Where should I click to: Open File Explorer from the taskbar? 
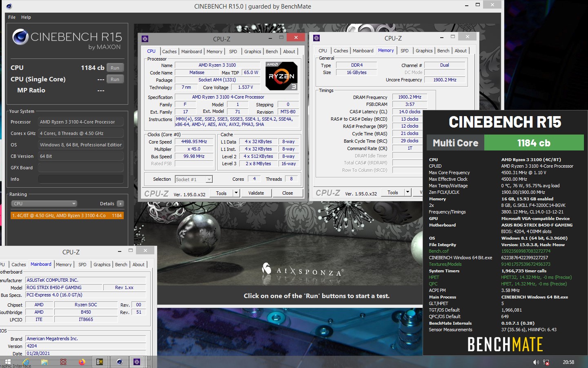tap(45, 362)
